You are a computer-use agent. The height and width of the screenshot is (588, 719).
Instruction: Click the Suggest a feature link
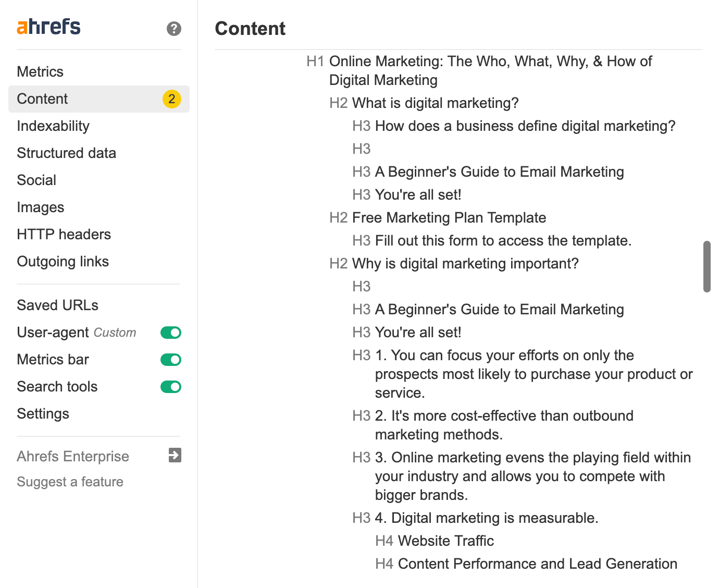coord(70,482)
